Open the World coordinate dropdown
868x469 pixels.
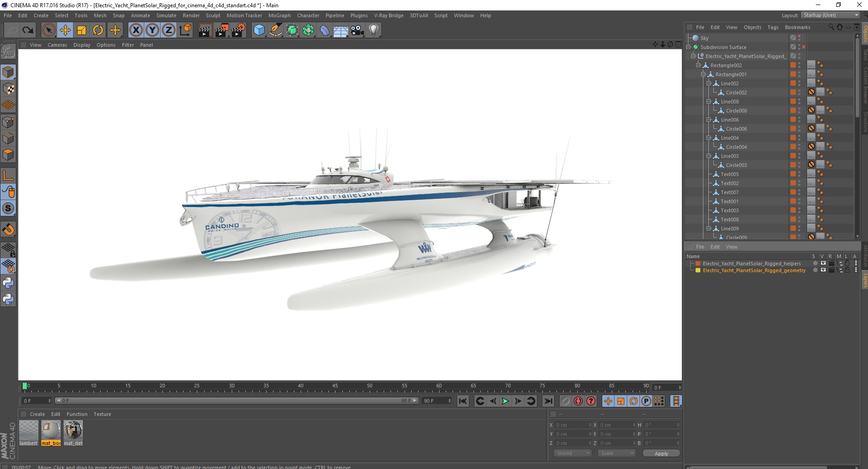point(573,453)
